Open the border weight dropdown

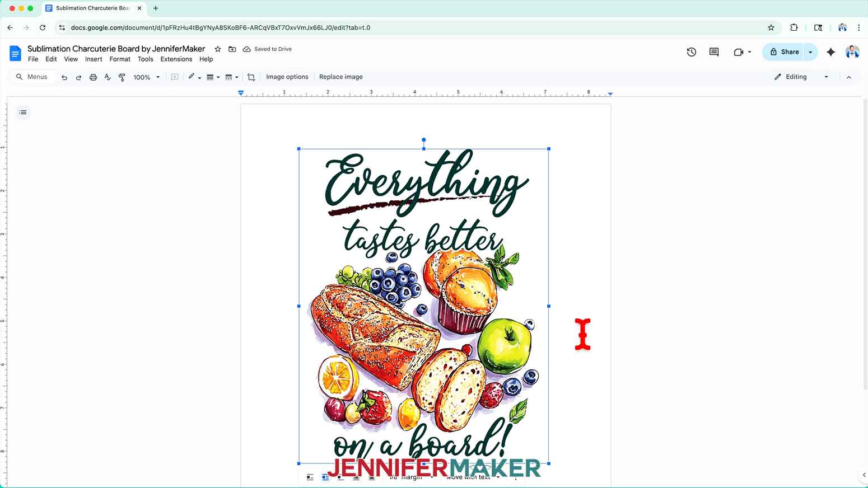point(213,77)
